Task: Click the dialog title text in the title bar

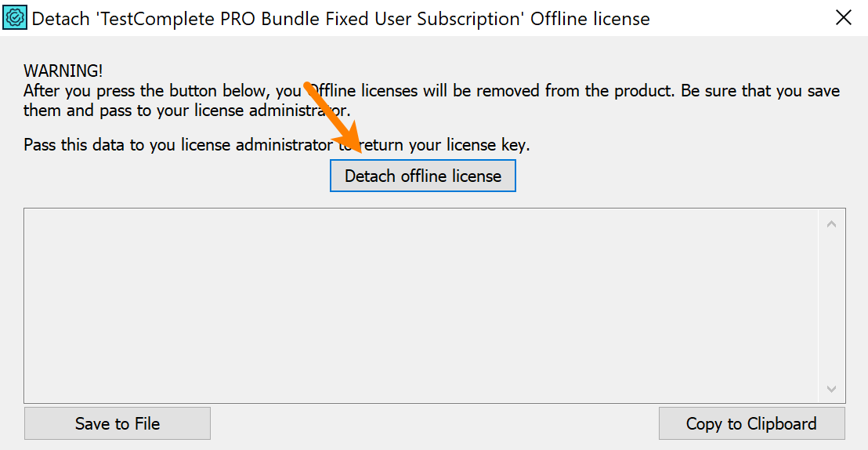Action: point(341,18)
